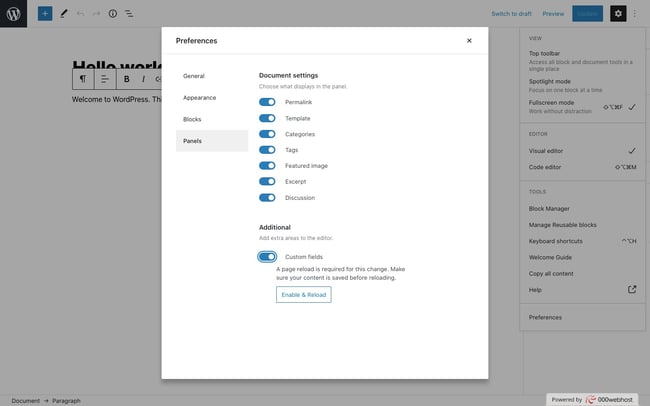This screenshot has height=406, width=650.
Task: Open the document info details icon
Action: pos(113,14)
